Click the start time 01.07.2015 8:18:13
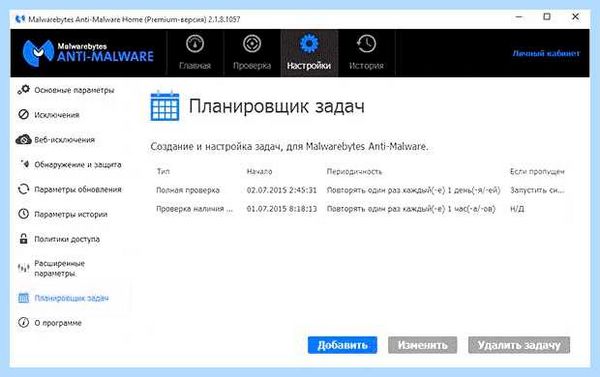600x377 pixels. point(282,209)
